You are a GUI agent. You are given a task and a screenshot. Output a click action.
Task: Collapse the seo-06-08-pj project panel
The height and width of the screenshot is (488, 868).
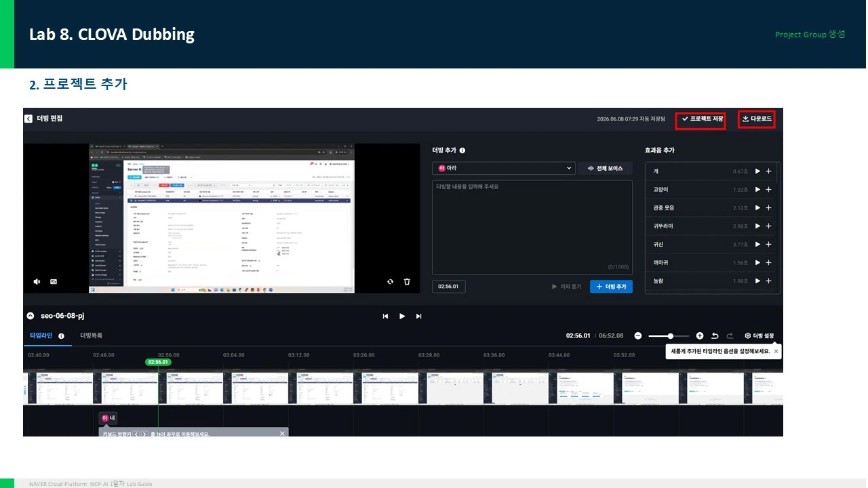point(30,316)
